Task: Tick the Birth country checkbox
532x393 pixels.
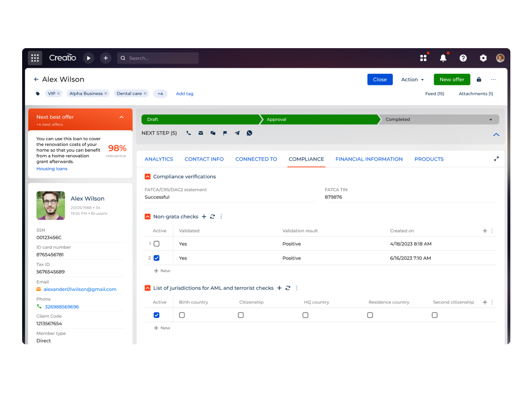Action: (x=182, y=315)
